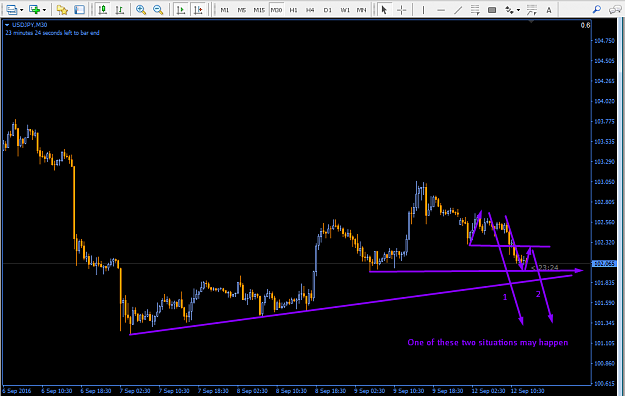Zoom in on the chart
625x396 pixels.
tap(141, 10)
